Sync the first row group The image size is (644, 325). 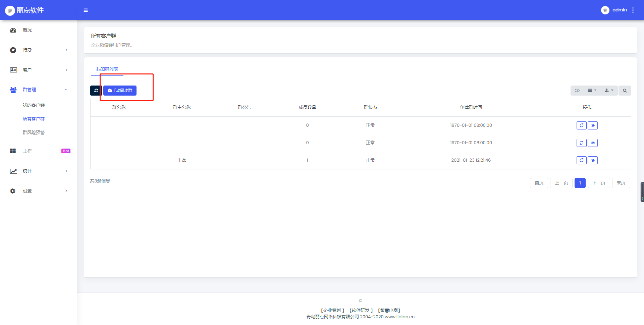coord(581,125)
